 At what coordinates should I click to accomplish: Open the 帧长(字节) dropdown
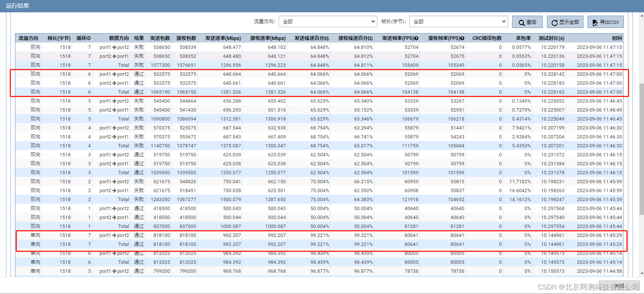(x=458, y=22)
